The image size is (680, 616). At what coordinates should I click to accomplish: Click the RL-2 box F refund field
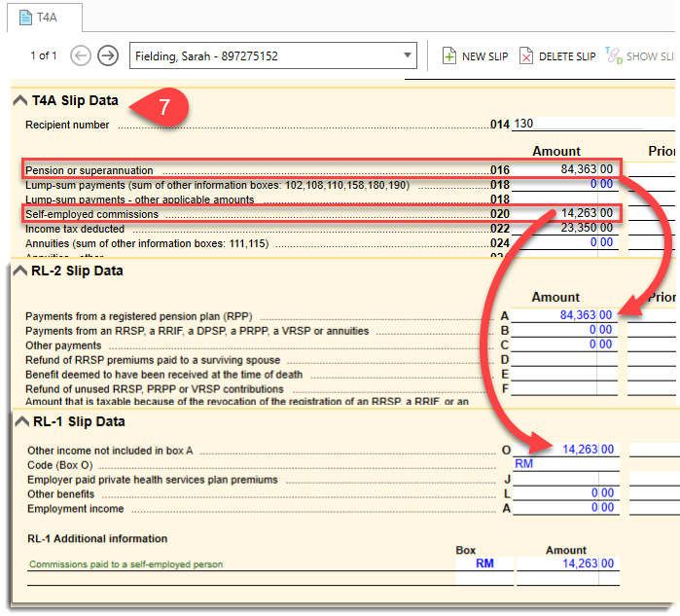click(x=564, y=388)
